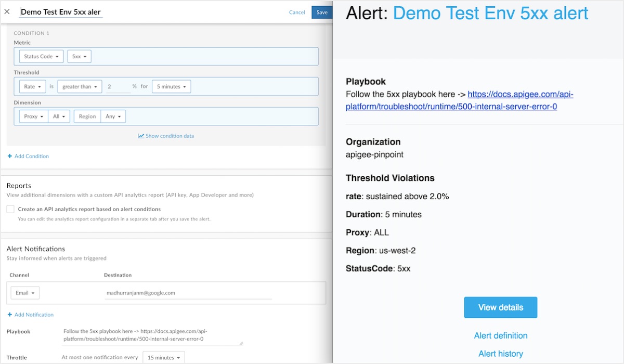Change the greater than comparison dropdown
624x364 pixels.
tap(80, 87)
